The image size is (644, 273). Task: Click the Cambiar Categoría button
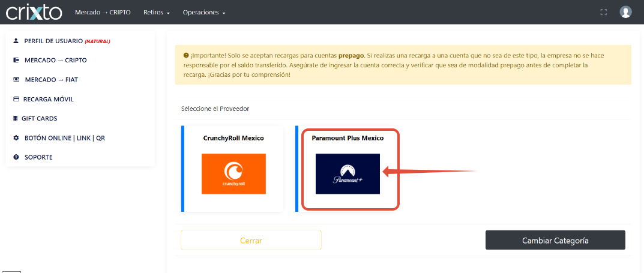tap(555, 240)
